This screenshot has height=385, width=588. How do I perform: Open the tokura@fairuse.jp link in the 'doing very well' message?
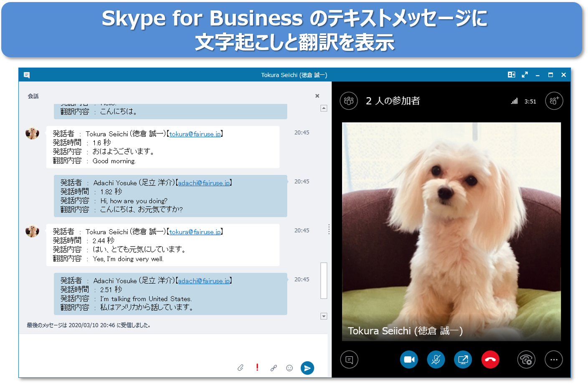tap(195, 232)
